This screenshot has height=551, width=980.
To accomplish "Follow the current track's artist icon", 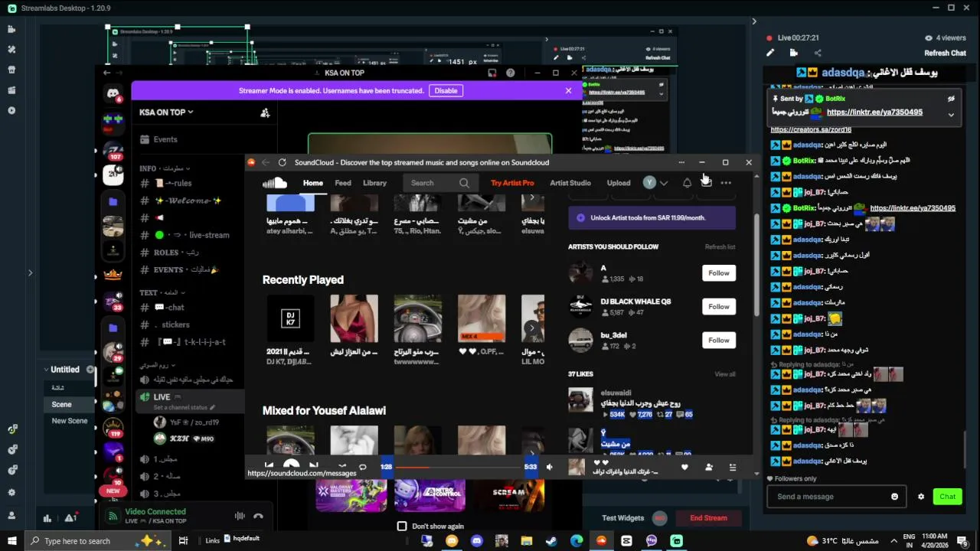I will pos(709,467).
